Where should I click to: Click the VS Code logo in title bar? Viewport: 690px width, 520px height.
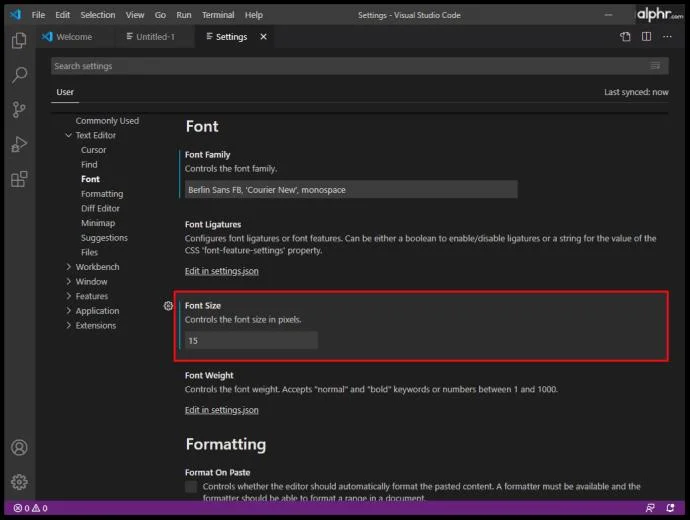pos(16,15)
